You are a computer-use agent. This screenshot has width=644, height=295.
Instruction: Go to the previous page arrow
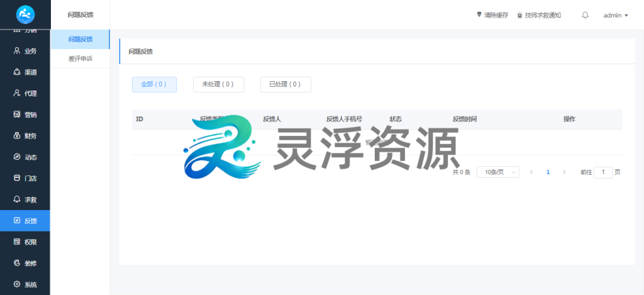click(531, 172)
